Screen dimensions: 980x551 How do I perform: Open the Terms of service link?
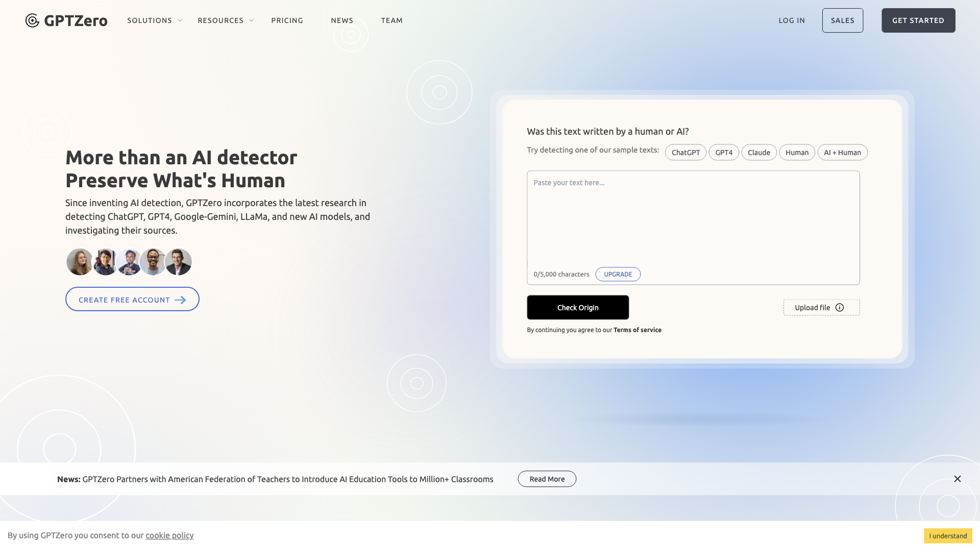pos(638,330)
